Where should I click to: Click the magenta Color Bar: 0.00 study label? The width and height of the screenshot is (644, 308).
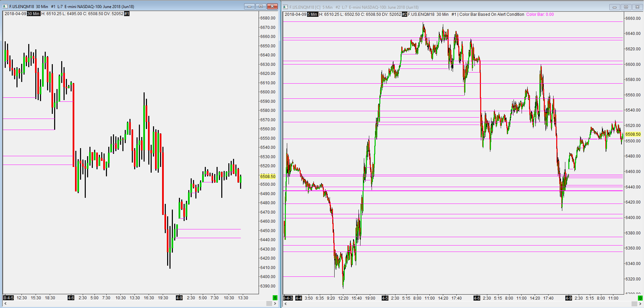[540, 14]
